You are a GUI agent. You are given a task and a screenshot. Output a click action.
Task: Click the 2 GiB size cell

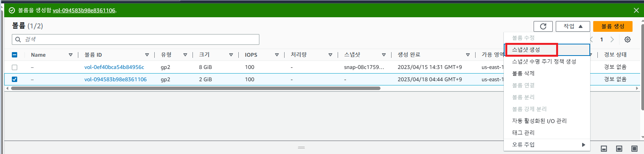tap(205, 79)
